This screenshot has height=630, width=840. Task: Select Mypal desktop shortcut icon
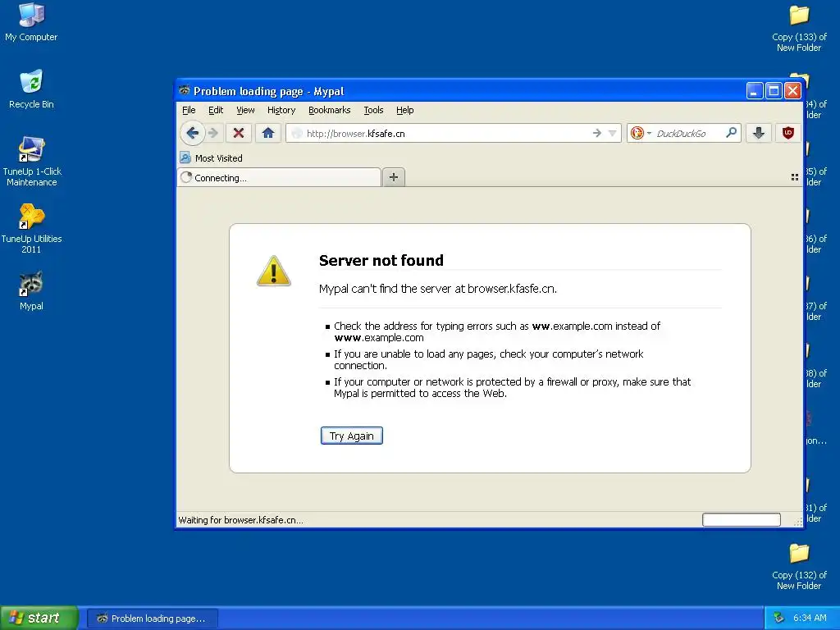coord(31,291)
